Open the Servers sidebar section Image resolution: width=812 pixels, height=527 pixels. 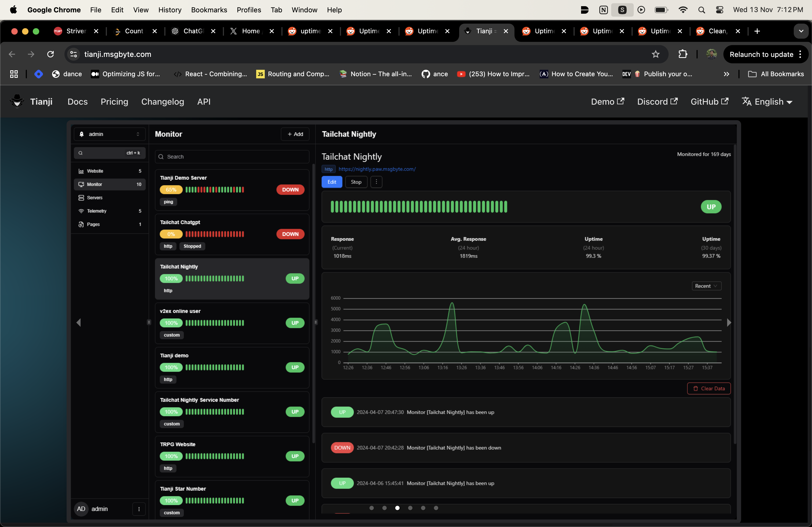point(110,198)
